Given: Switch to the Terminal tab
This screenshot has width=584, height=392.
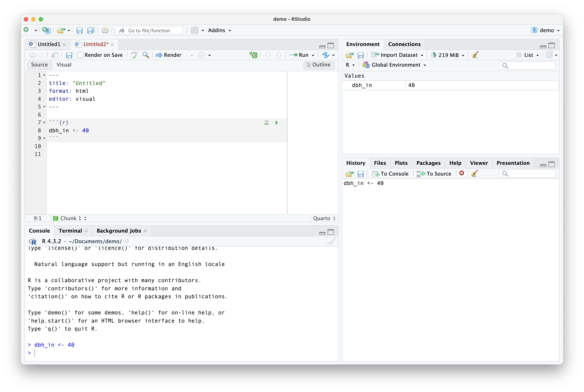Looking at the screenshot, I should pos(70,231).
